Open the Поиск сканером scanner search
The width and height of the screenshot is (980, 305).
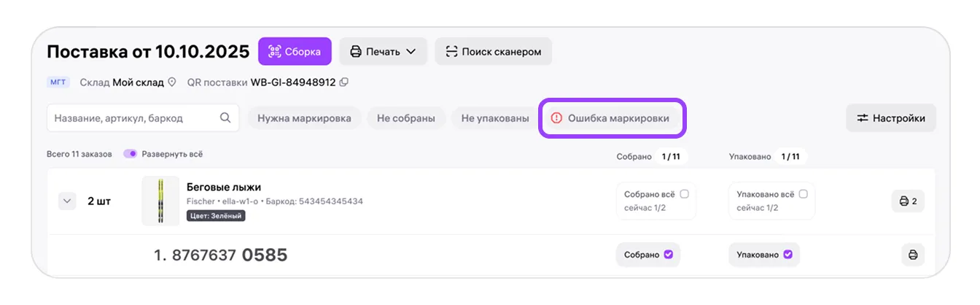[494, 51]
